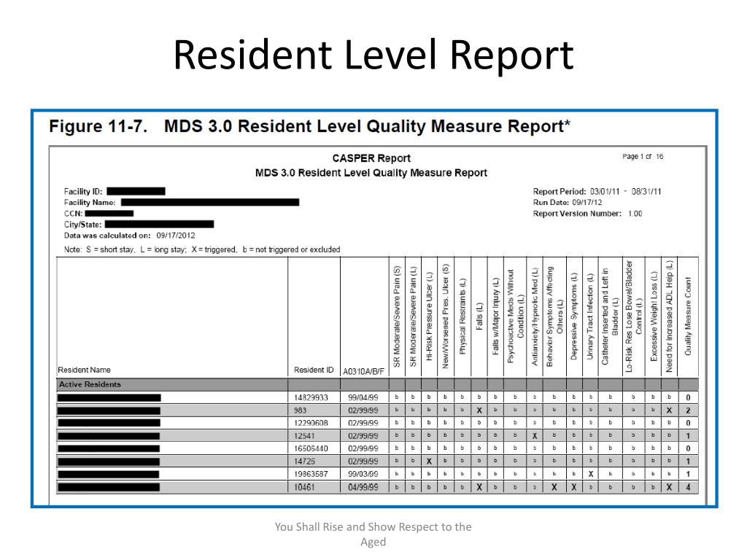Select the Falls 'X' in resident 983 row
747x560 pixels.
[479, 411]
